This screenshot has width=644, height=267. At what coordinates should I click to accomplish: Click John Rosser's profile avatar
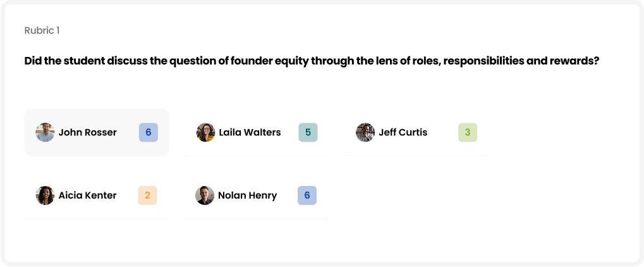[x=45, y=132]
